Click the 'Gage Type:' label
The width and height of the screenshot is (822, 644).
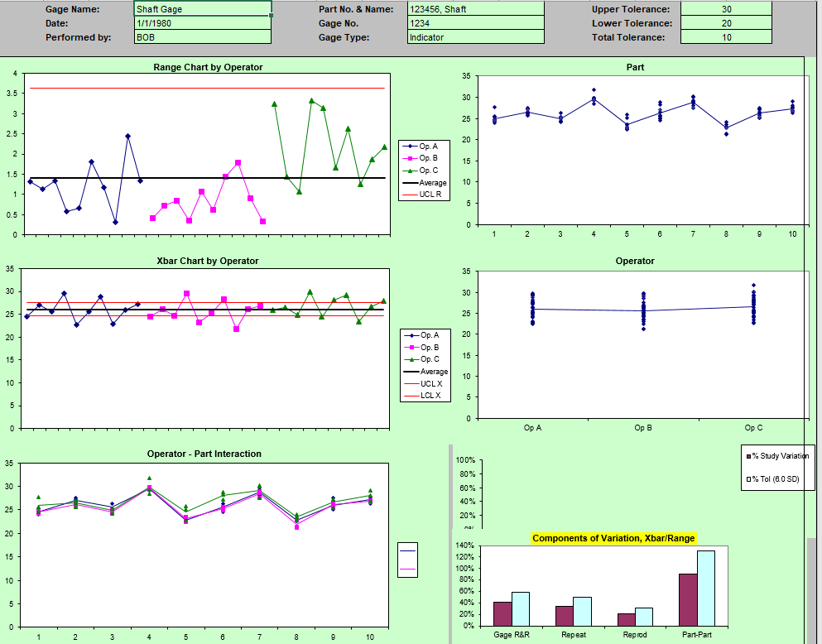coord(344,37)
